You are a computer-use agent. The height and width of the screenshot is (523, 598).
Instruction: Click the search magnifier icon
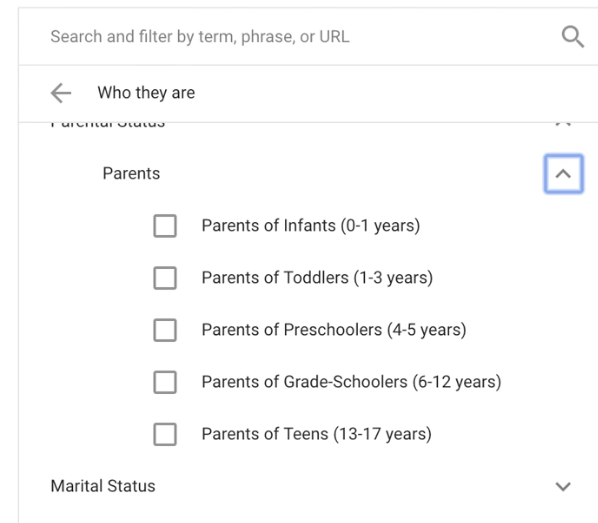click(572, 37)
